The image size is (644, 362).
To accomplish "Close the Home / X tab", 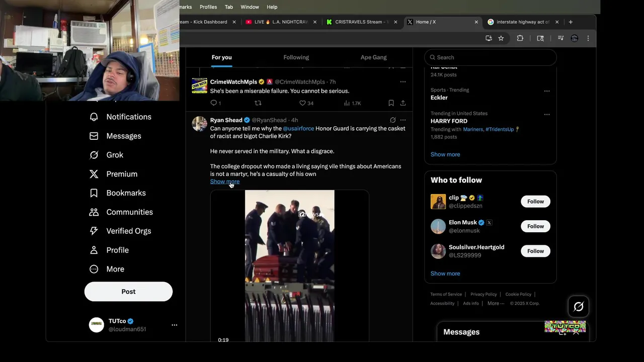I will tap(476, 22).
